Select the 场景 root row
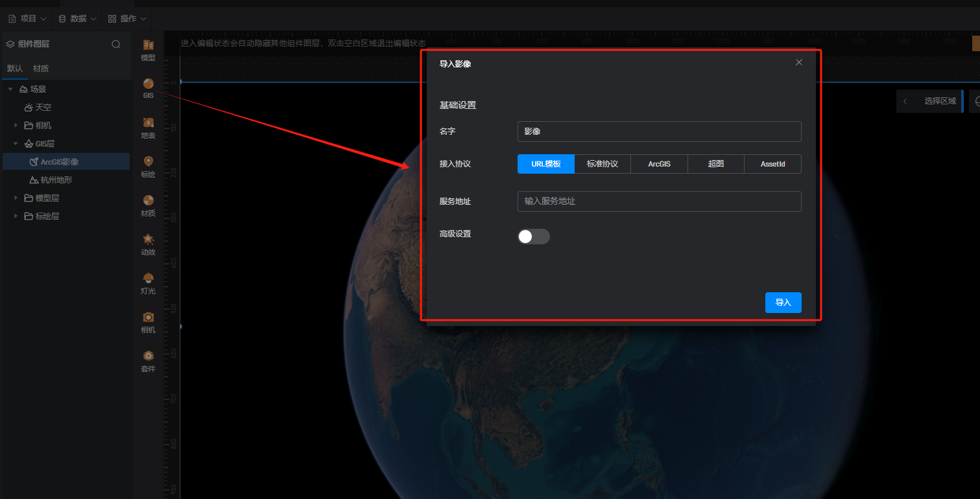This screenshot has width=980, height=499. pyautogui.click(x=66, y=89)
